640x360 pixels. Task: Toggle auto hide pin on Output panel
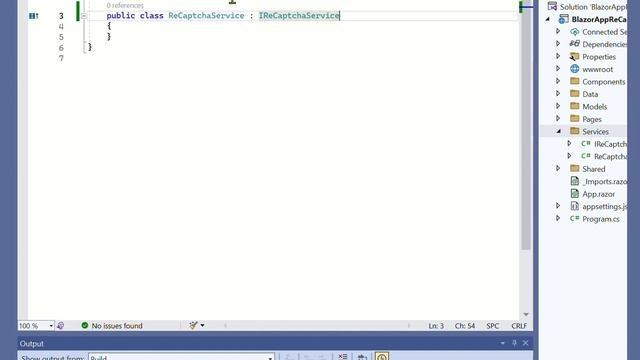point(514,343)
